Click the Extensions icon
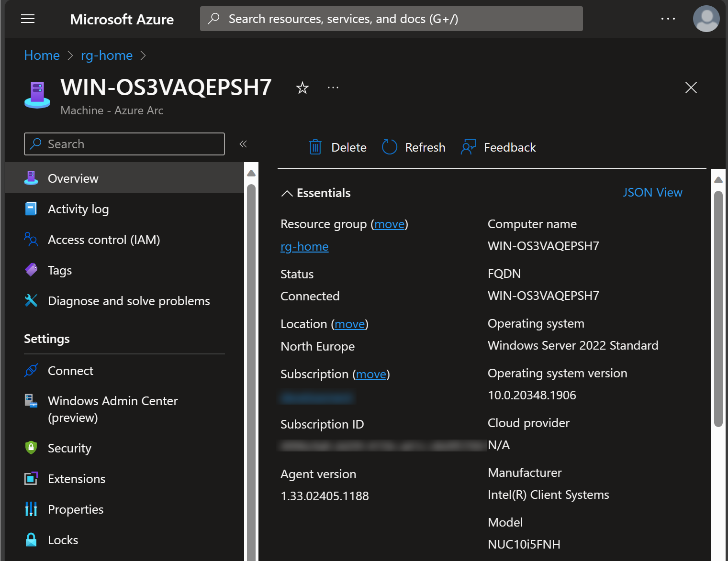Viewport: 728px width, 561px height. point(31,478)
